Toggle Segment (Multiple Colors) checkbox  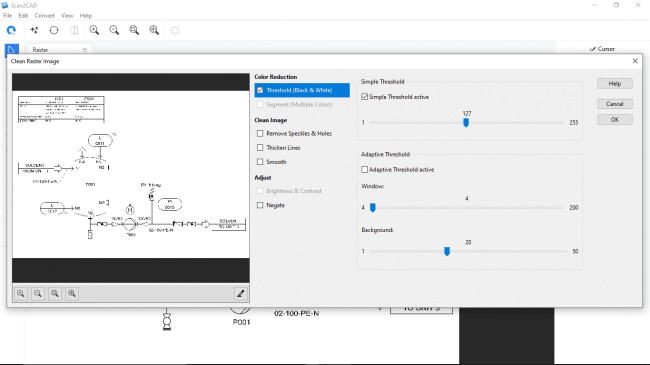260,105
